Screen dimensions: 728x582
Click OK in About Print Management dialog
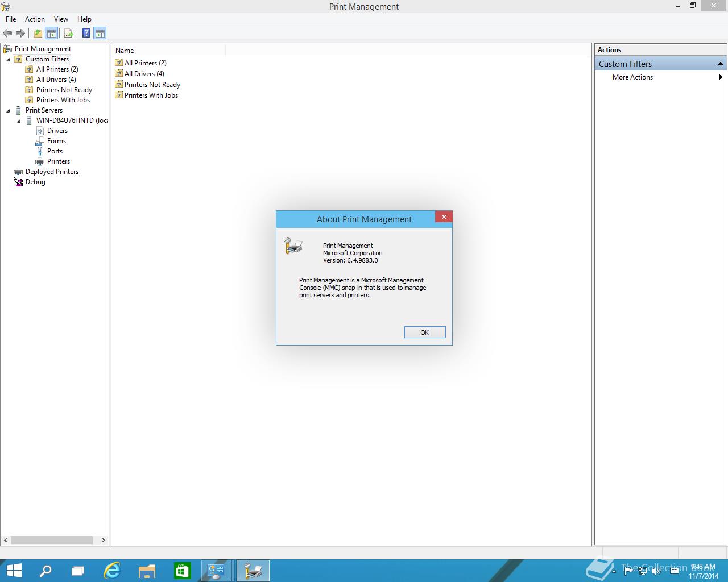click(x=425, y=332)
